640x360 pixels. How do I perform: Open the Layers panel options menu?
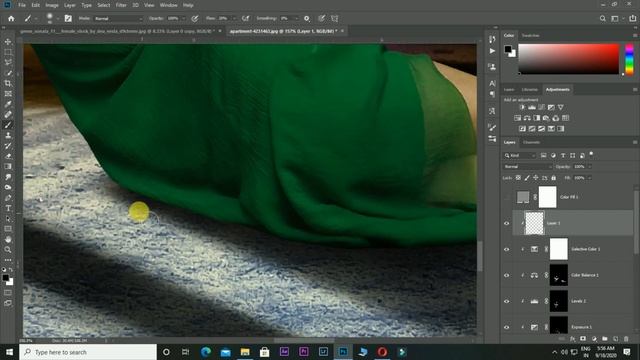click(635, 142)
